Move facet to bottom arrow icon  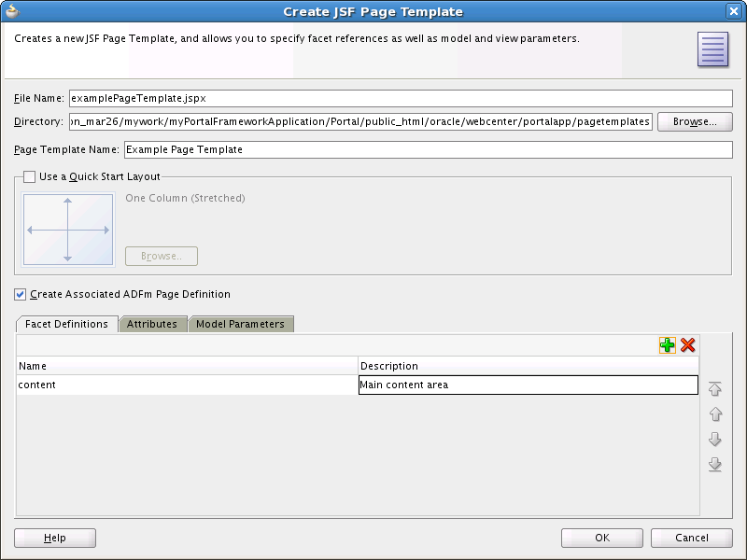714,464
